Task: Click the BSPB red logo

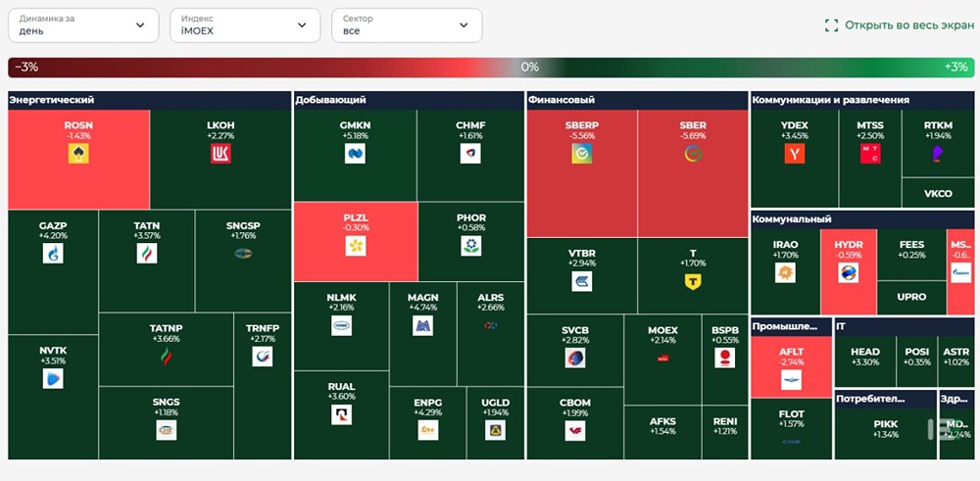Action: coord(725,358)
